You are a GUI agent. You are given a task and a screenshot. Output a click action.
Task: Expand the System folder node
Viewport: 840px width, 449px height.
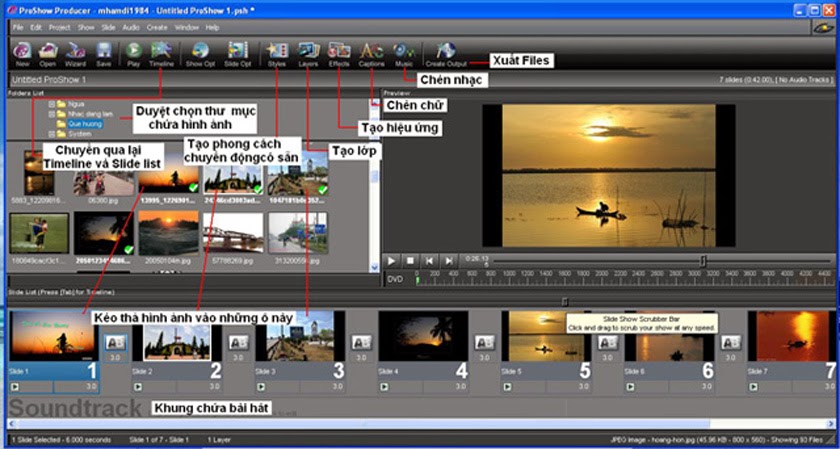[52, 134]
